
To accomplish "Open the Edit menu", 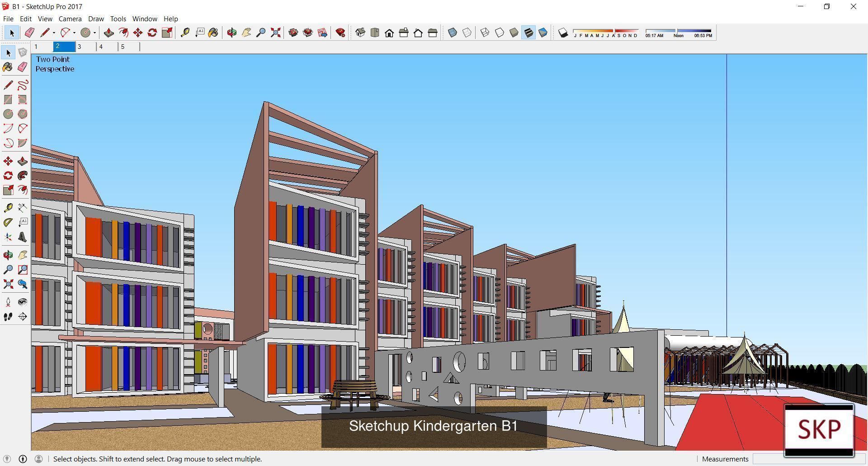I will click(26, 19).
